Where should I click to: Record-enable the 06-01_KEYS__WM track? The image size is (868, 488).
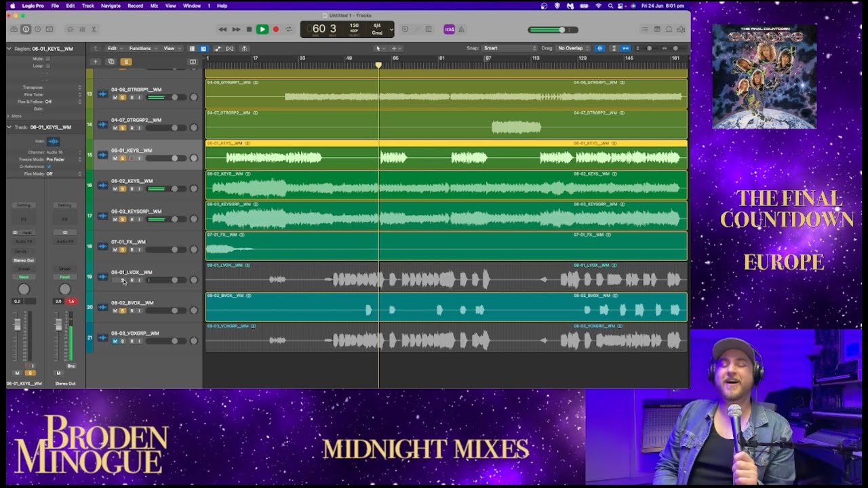(x=131, y=159)
